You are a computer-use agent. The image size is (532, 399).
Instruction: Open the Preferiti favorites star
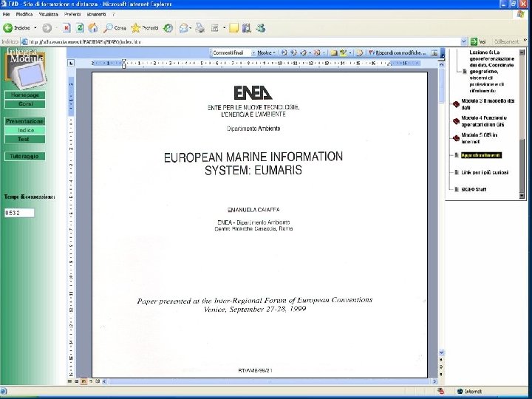[x=145, y=28]
